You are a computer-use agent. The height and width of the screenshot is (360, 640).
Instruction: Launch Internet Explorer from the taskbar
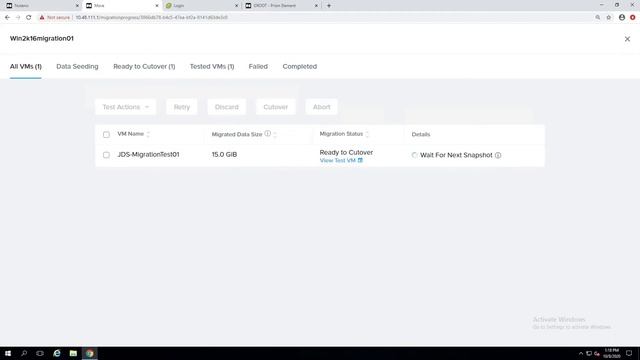click(57, 353)
